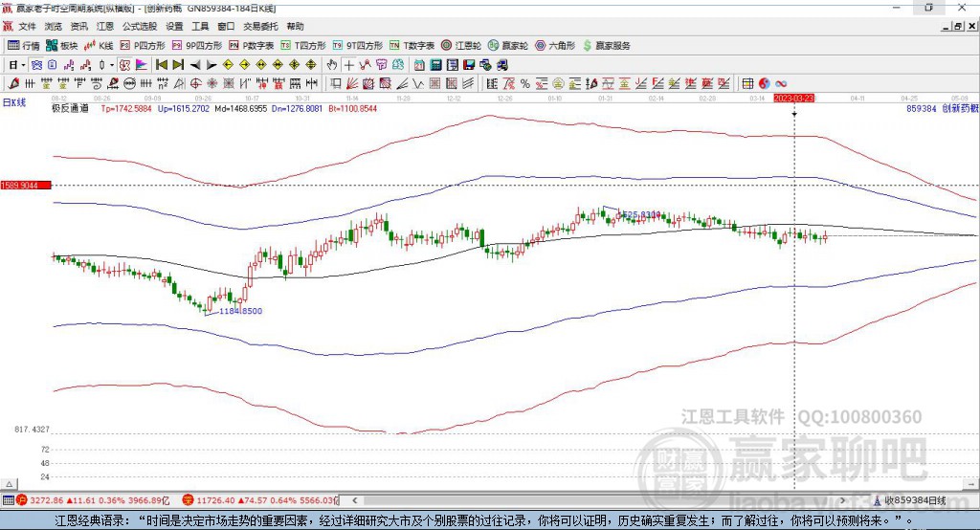Select the red pencil drawing tool

click(x=13, y=83)
